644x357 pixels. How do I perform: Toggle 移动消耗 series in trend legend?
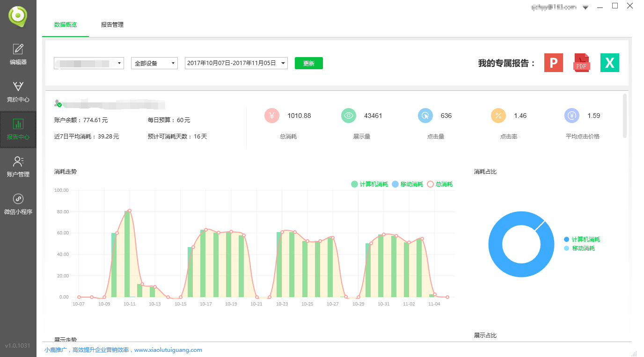[x=407, y=184]
